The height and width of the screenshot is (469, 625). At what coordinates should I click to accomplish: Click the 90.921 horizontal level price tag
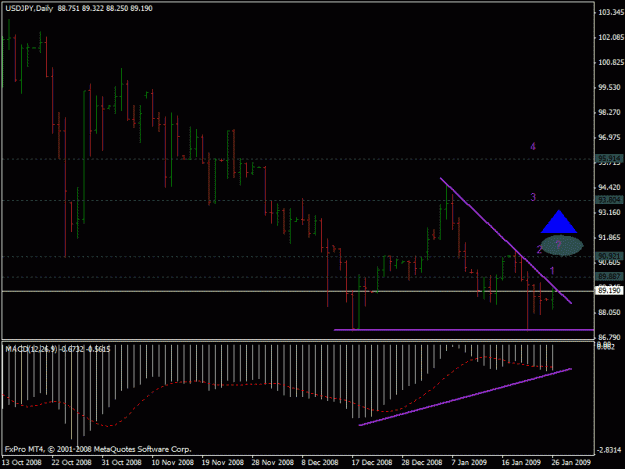(609, 256)
